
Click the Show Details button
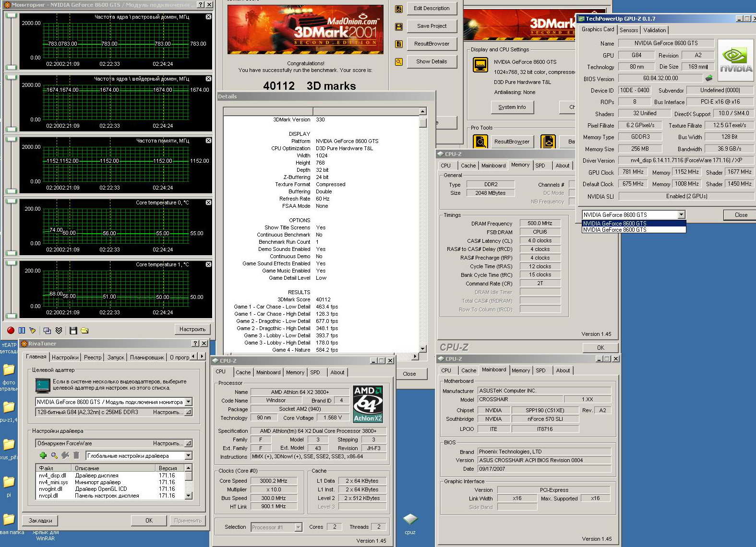(x=432, y=61)
